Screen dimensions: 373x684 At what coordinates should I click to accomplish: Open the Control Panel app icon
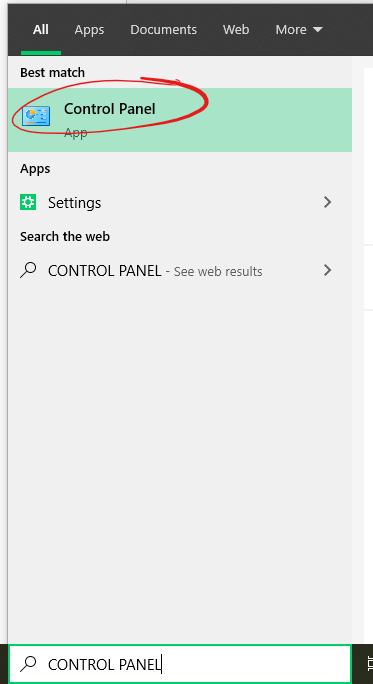[x=36, y=116]
